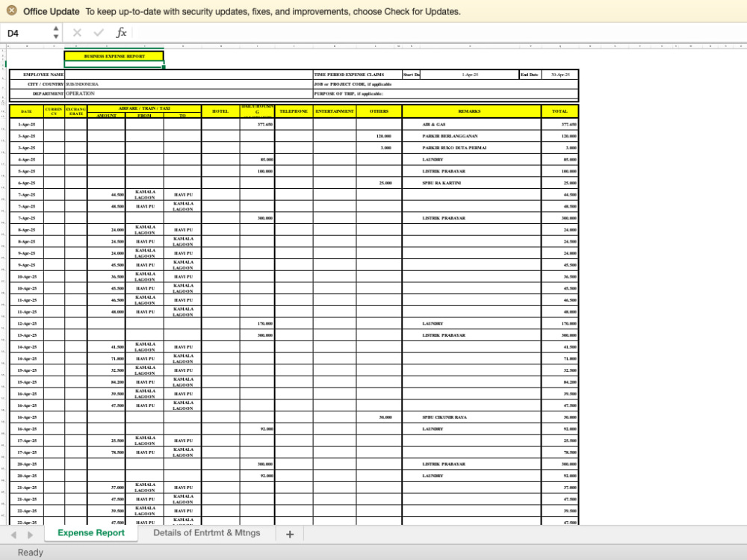Select BUSINESS EXPENSE REPORT title cell
This screenshot has height=560, width=747.
114,56
